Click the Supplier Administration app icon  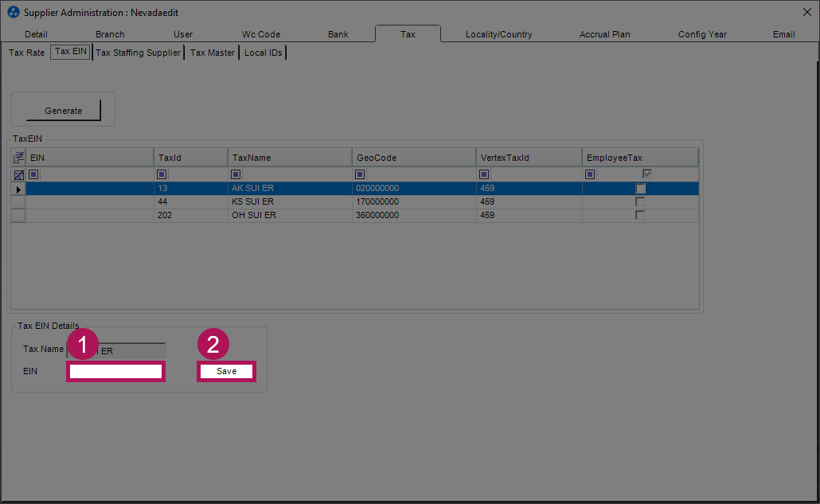click(x=14, y=12)
